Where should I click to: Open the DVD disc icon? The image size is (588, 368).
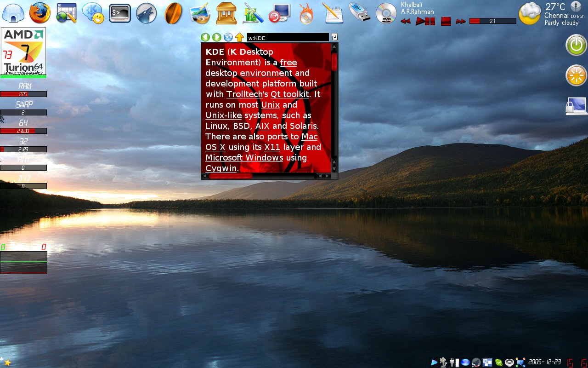pyautogui.click(x=386, y=13)
